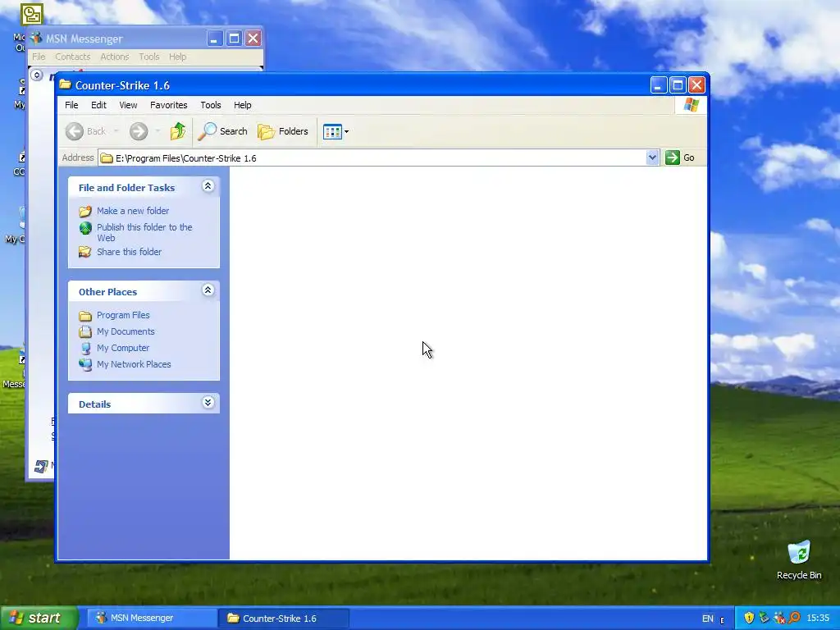
Task: Select the Recycle Bin desktop icon
Action: [799, 559]
